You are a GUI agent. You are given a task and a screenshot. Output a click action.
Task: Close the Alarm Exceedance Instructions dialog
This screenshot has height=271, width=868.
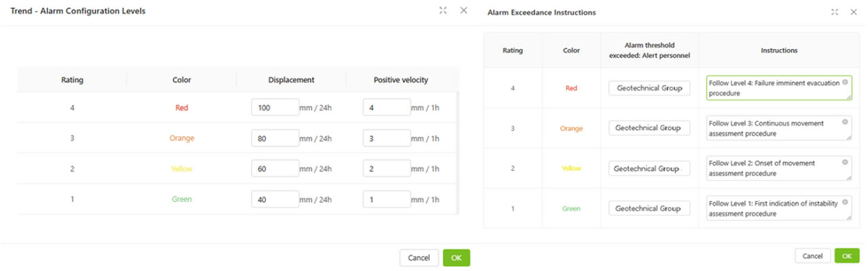[x=855, y=12]
